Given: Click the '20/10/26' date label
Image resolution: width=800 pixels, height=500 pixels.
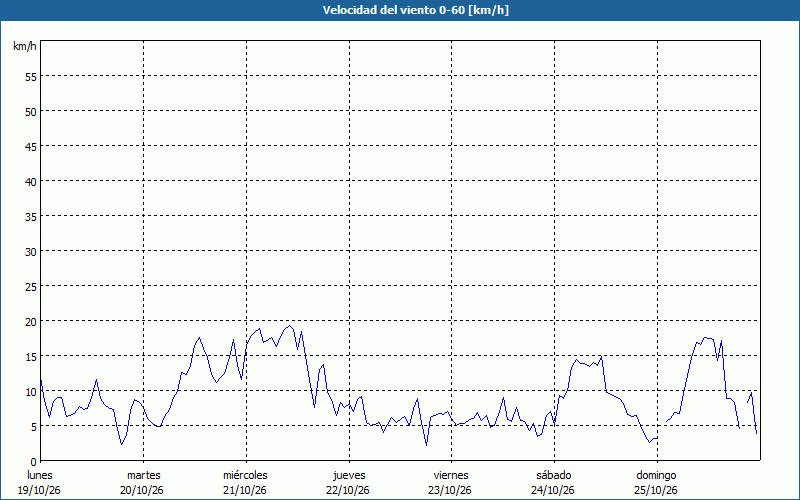Looking at the screenshot, I should coord(142,490).
